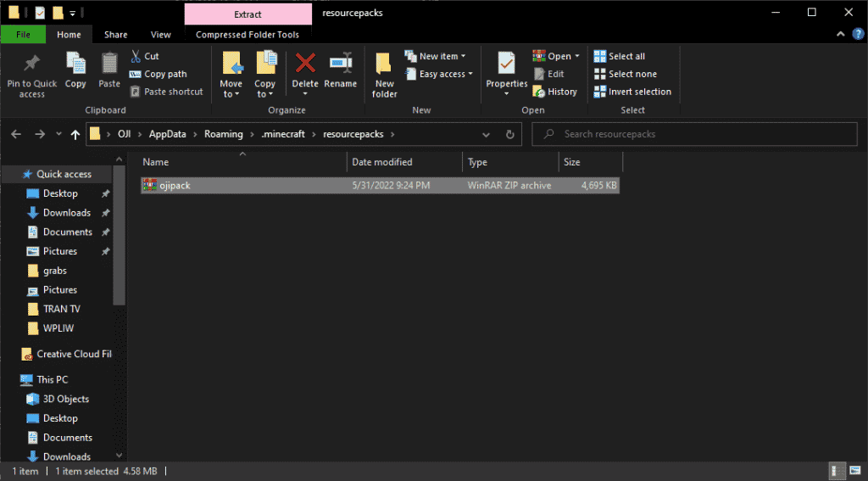Switch to large thumbnails view in status bar
868x481 pixels.
[854, 470]
